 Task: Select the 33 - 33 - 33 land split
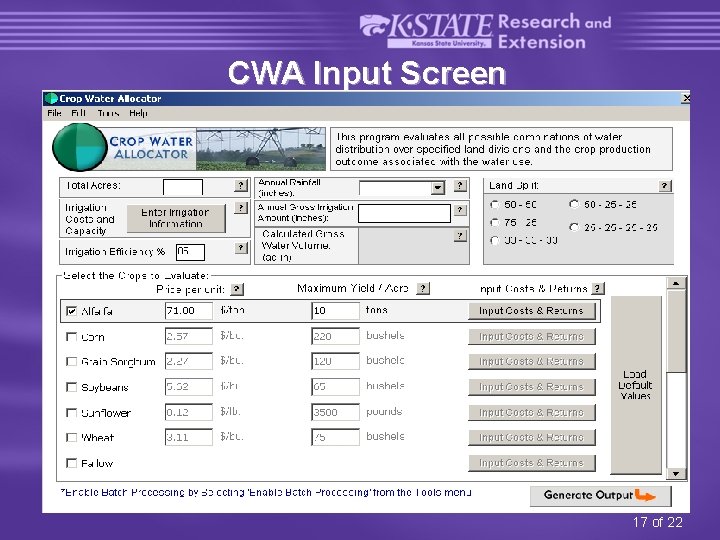click(x=495, y=241)
